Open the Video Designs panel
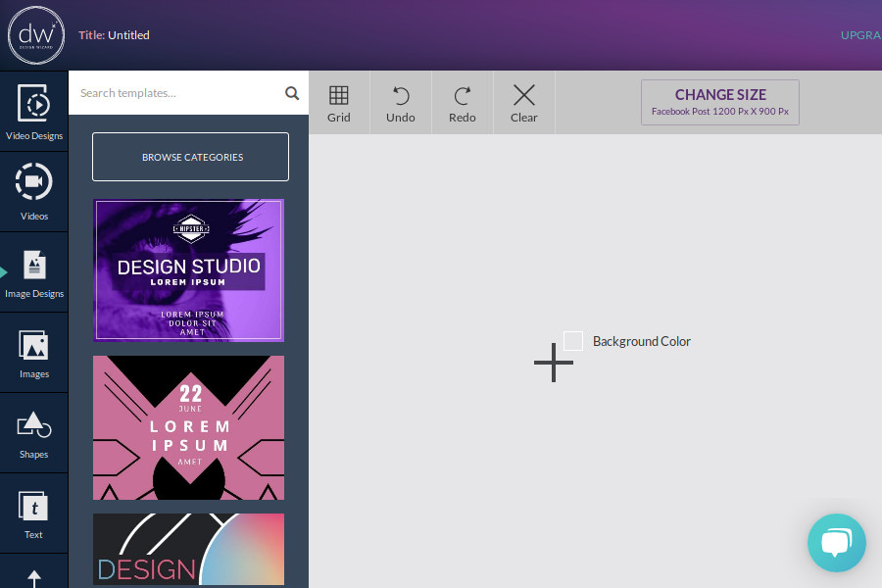The height and width of the screenshot is (588, 882). tap(34, 111)
